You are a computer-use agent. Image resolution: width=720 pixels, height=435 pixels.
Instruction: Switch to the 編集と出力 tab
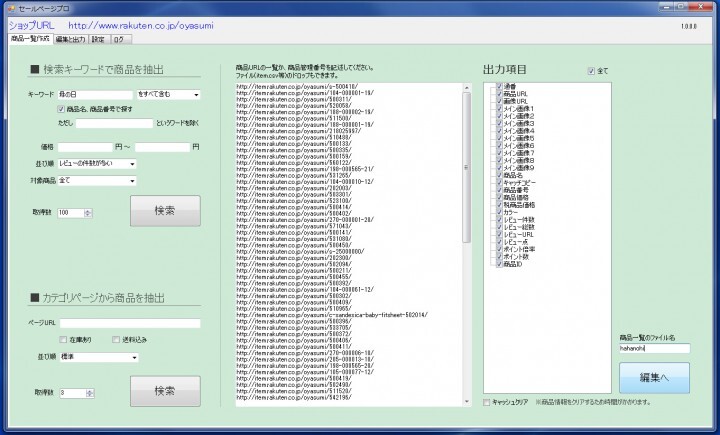tap(70, 39)
